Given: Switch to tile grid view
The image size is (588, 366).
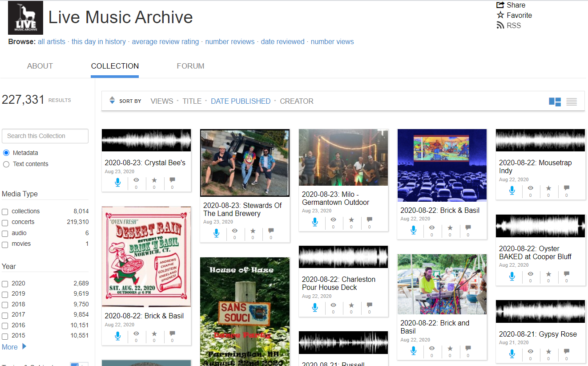Looking at the screenshot, I should click(x=555, y=102).
